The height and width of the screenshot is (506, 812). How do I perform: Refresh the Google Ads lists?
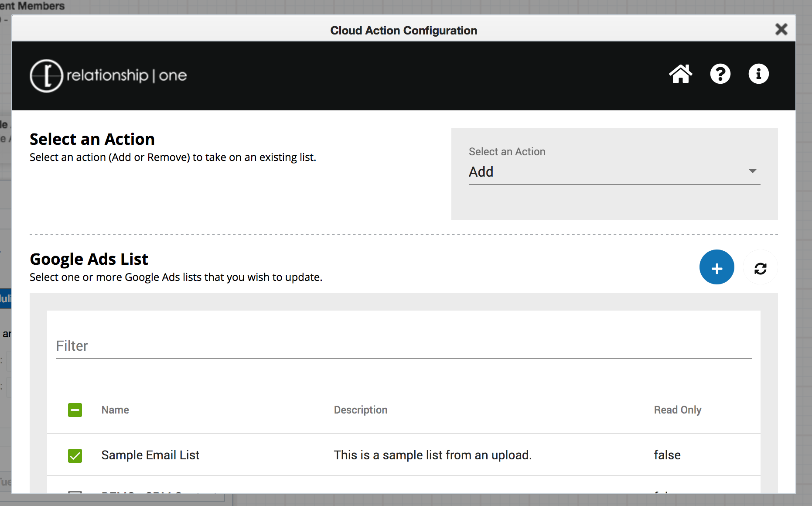pyautogui.click(x=760, y=268)
